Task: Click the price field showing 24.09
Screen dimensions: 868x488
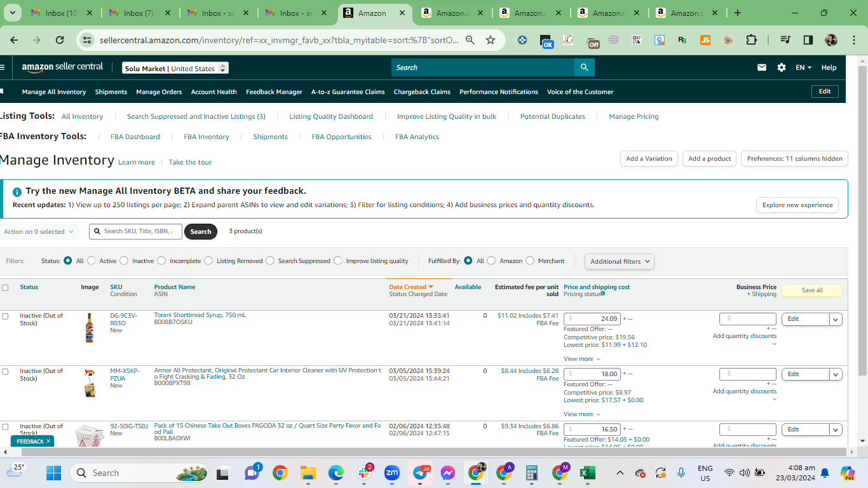Action: 592,319
